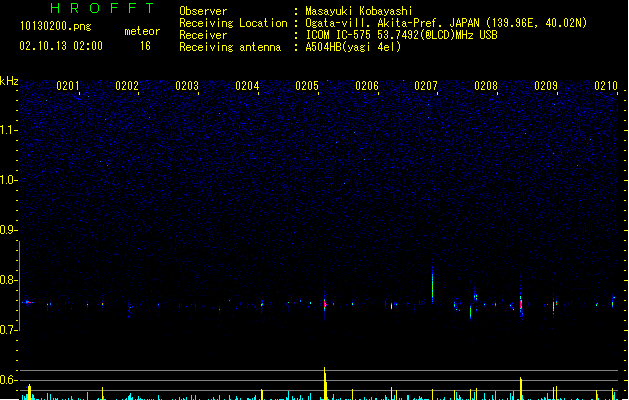Click time marker 0209
The height and width of the screenshot is (400, 629).
click(546, 86)
